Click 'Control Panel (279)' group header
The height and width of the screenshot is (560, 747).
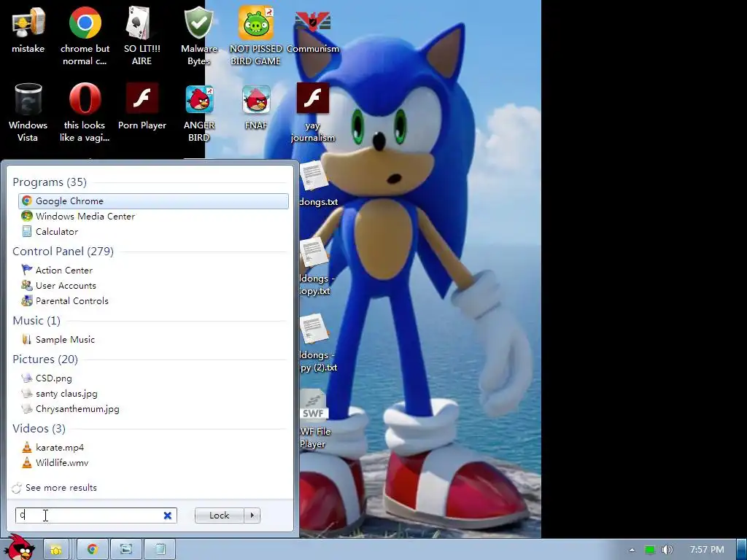pyautogui.click(x=63, y=252)
